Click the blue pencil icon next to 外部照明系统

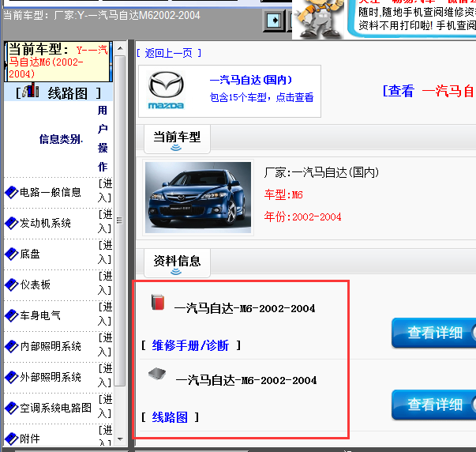click(x=12, y=377)
